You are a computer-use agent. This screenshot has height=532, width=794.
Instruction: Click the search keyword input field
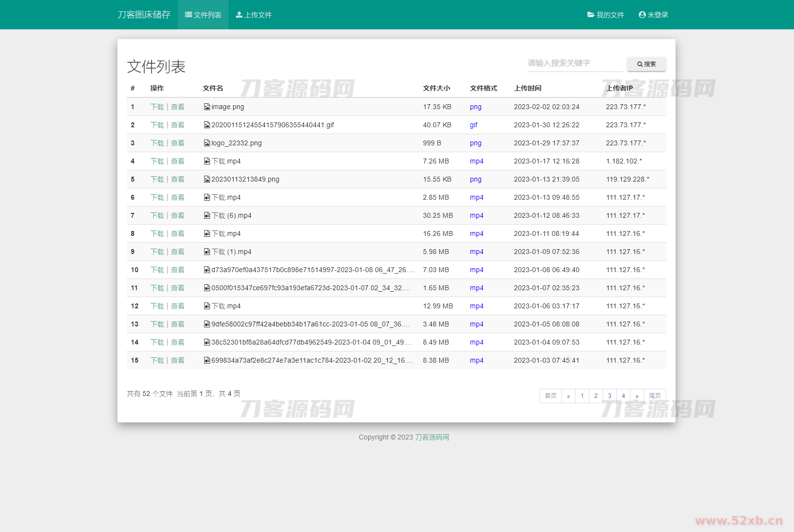click(x=575, y=63)
